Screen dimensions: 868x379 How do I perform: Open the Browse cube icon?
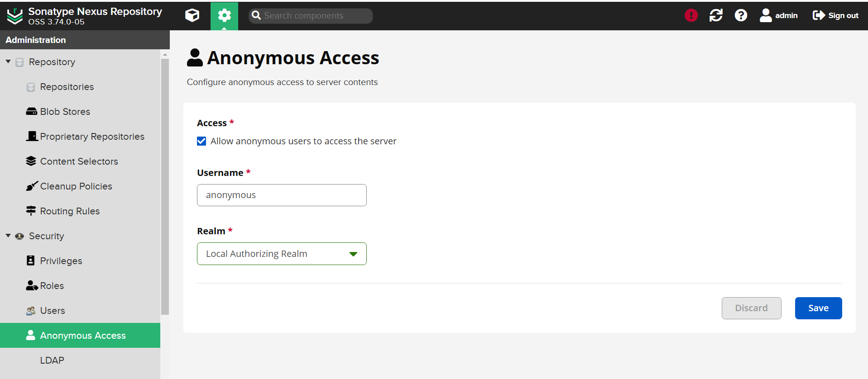[192, 15]
